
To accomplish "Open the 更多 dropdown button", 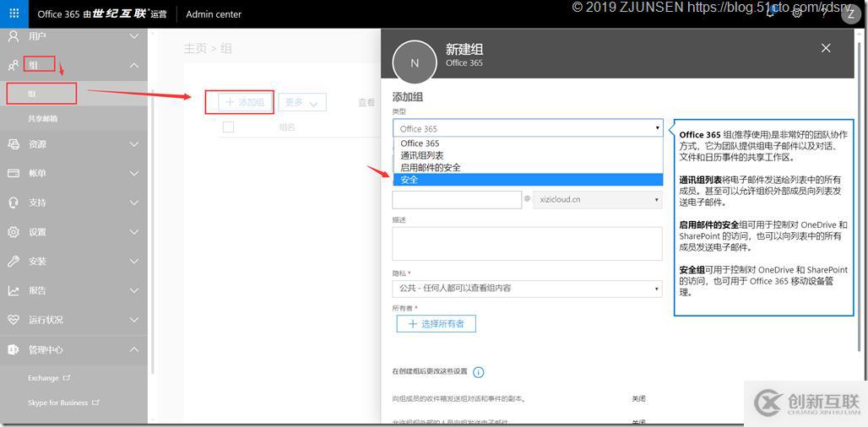I will pyautogui.click(x=301, y=102).
